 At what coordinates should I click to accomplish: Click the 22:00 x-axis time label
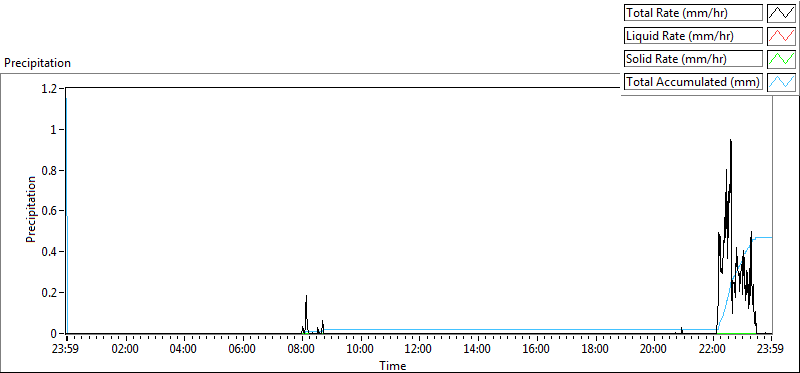(x=712, y=350)
